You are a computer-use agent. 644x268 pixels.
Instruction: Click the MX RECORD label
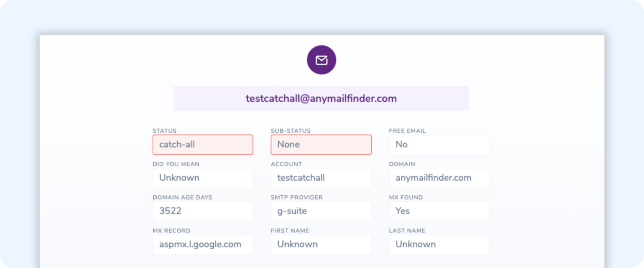[171, 230]
